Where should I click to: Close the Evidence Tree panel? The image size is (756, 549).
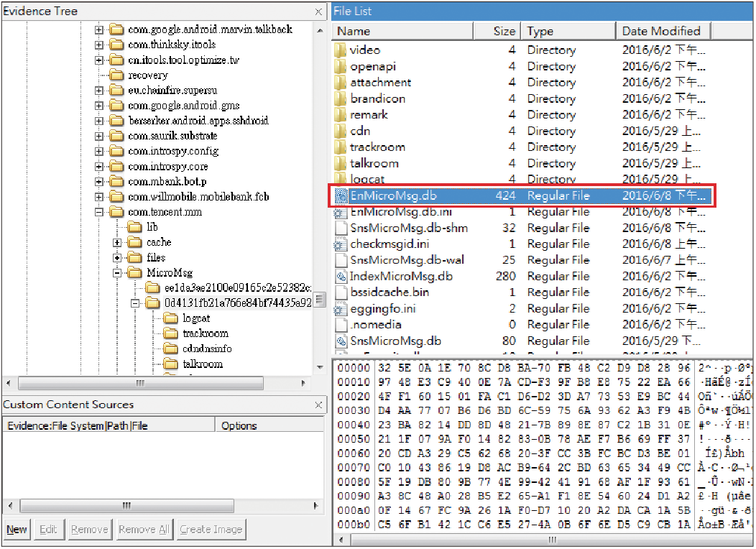click(318, 11)
